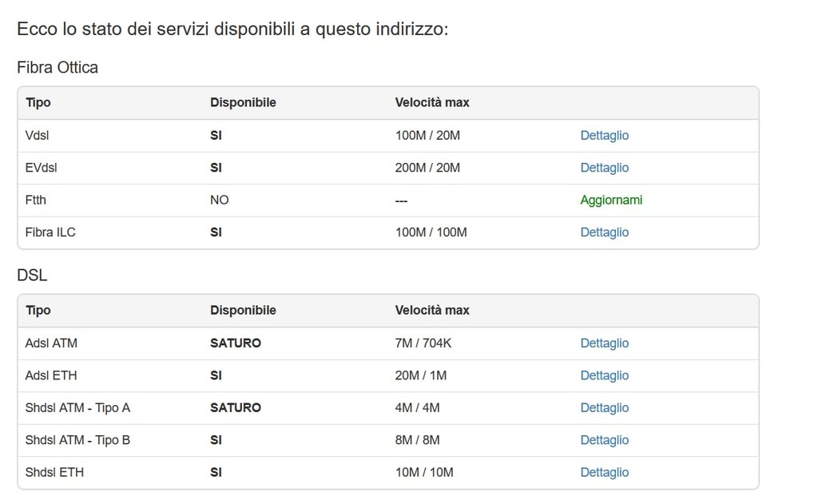Viewport: 818px width, 504px height.
Task: Click the 200M / 20M speed value
Action: tap(427, 168)
